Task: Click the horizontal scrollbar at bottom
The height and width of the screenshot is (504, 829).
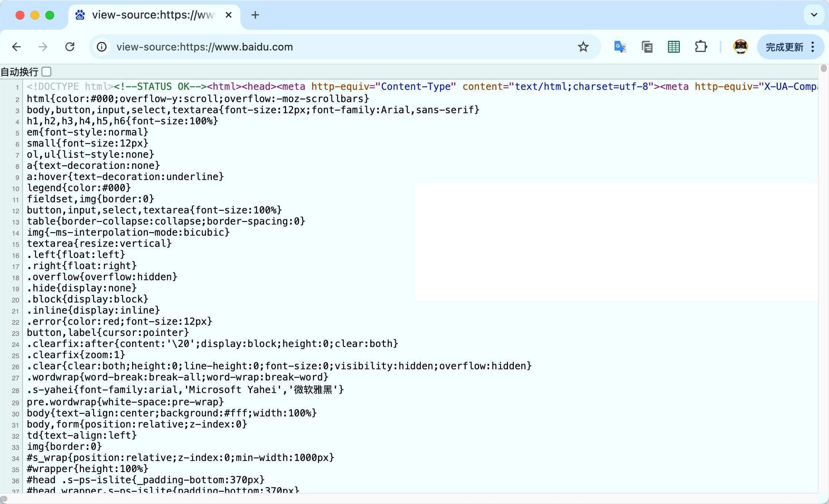Action: (4, 499)
